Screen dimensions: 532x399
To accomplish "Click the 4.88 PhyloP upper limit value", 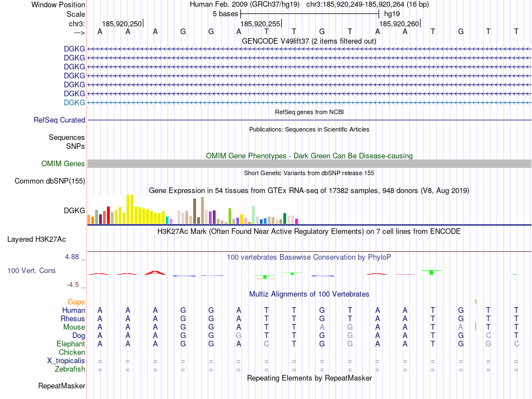I will pos(72,257).
